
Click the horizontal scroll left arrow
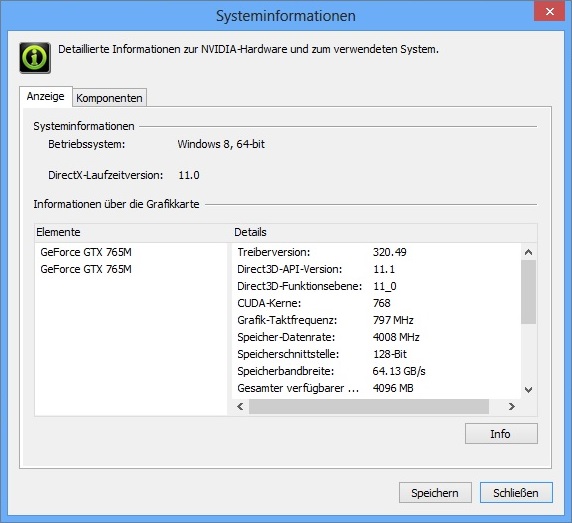point(240,406)
